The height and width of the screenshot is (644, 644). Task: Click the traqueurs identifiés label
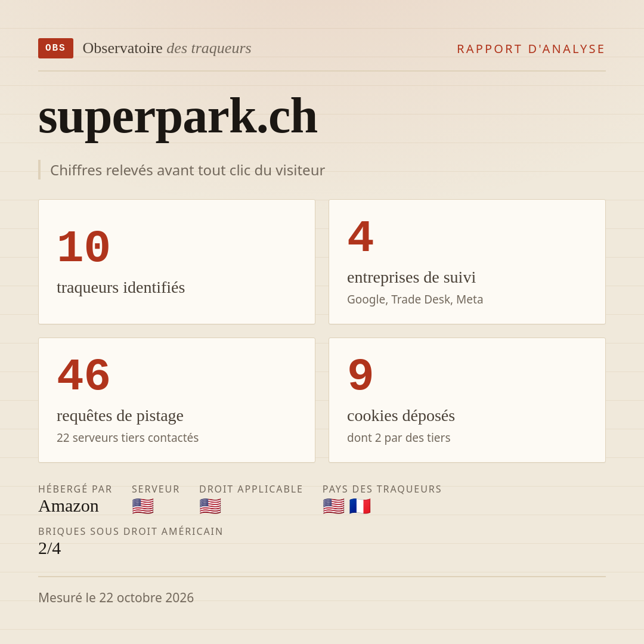(x=120, y=287)
